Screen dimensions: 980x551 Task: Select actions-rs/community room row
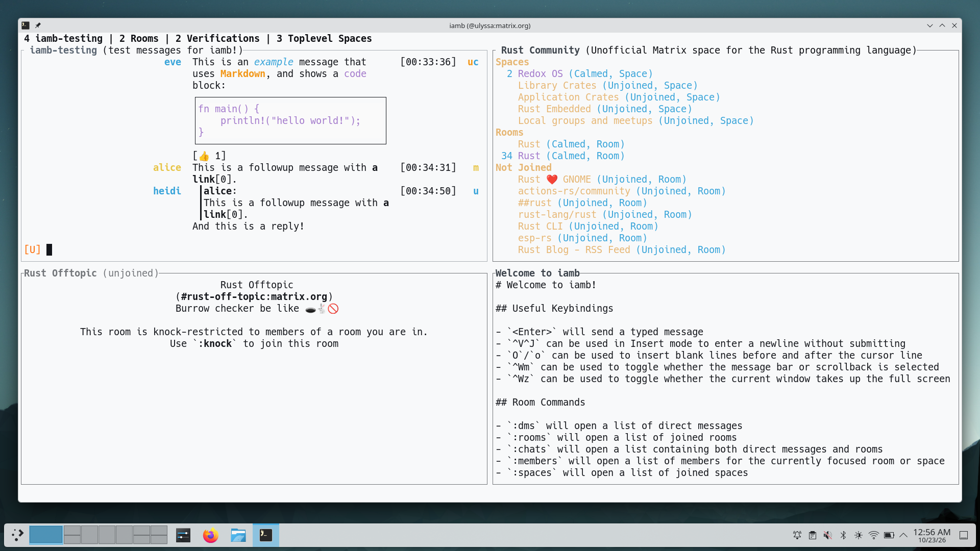622,191
